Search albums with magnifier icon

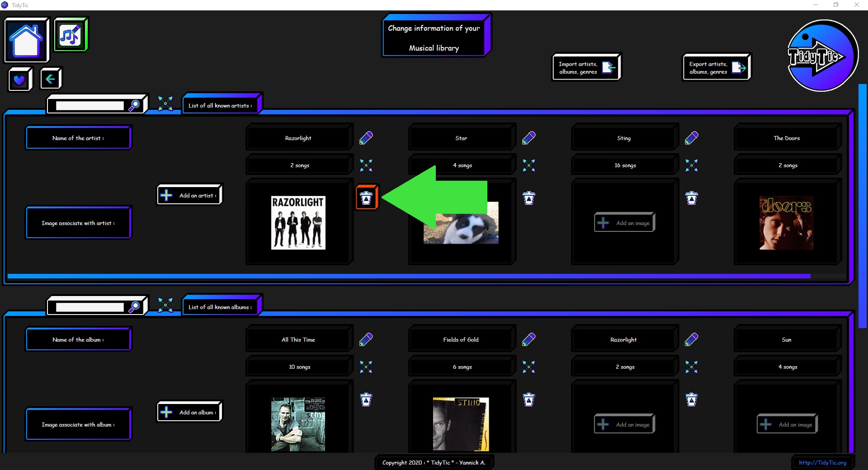[134, 307]
